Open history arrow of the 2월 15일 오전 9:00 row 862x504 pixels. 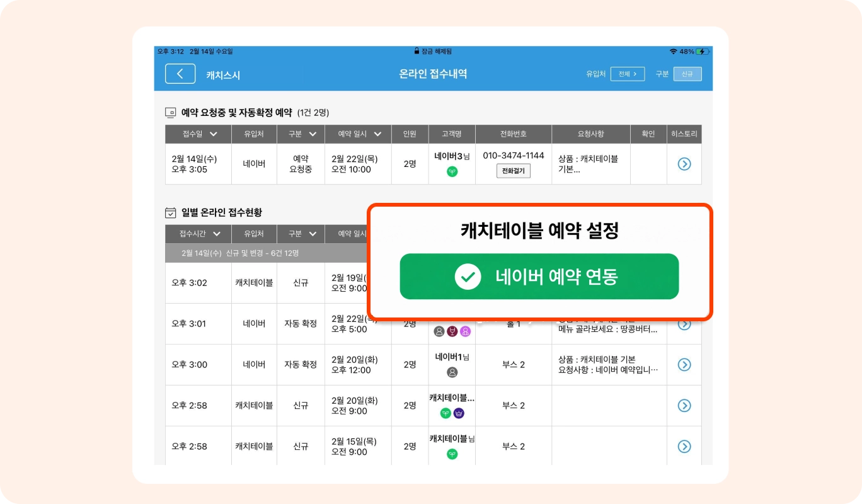click(x=684, y=446)
